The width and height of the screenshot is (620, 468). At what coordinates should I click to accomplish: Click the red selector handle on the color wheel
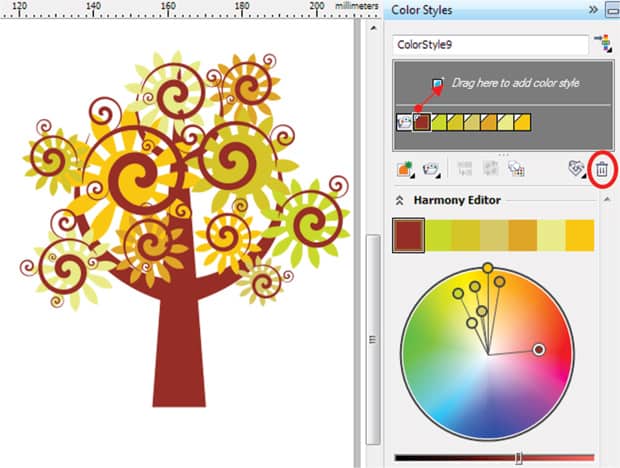tap(539, 350)
